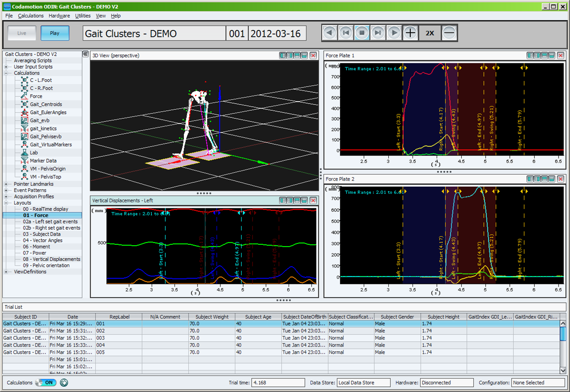This screenshot has height=392, width=570.
Task: Expand the ViewDefinitions node
Action: [7, 272]
